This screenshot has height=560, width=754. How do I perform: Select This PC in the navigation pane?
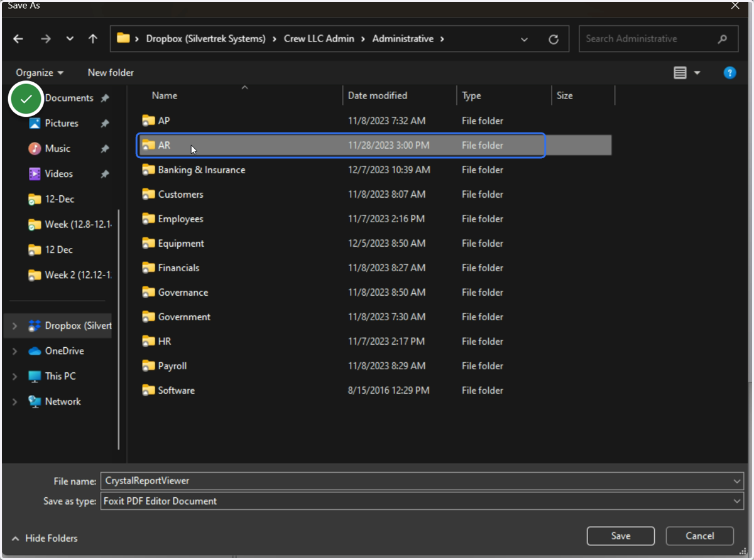(x=60, y=376)
